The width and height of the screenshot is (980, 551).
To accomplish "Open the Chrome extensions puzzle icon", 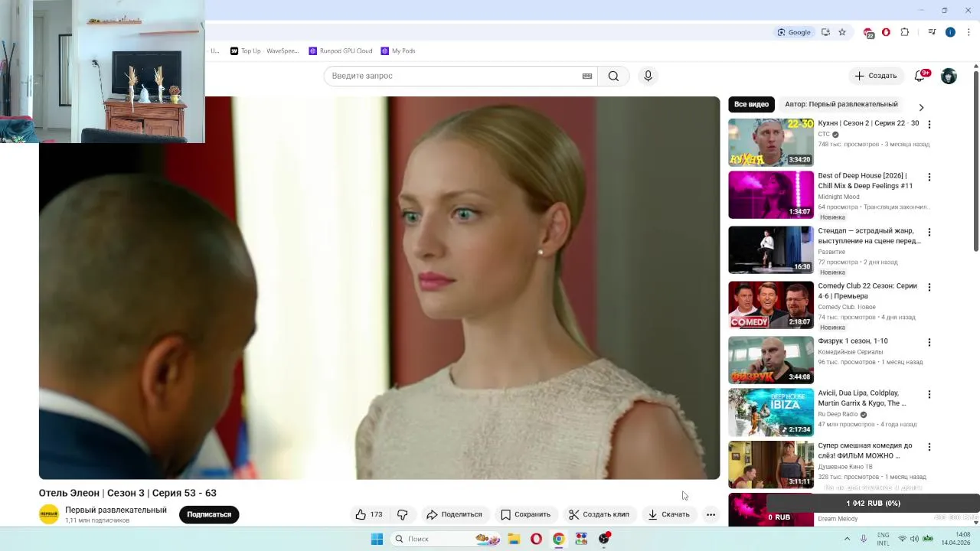I will pyautogui.click(x=905, y=32).
